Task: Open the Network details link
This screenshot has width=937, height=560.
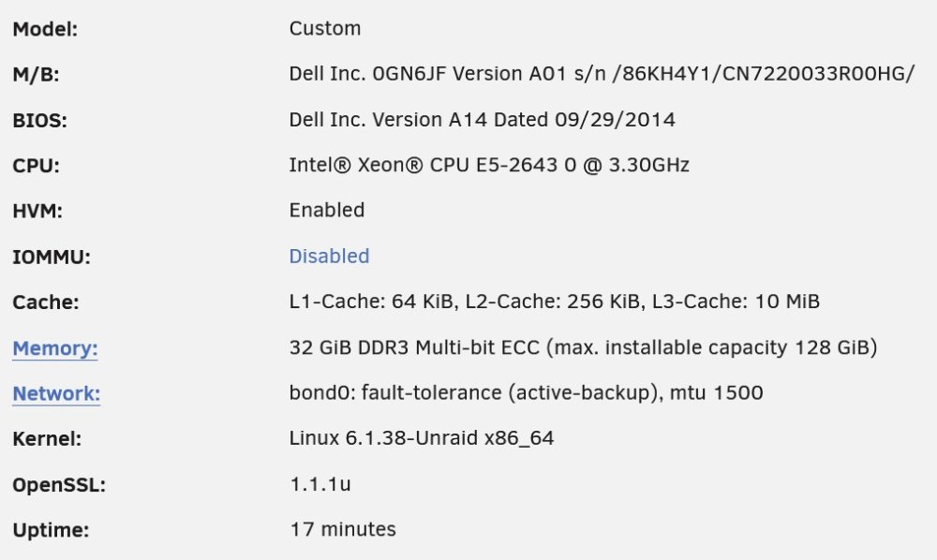Action: [56, 393]
